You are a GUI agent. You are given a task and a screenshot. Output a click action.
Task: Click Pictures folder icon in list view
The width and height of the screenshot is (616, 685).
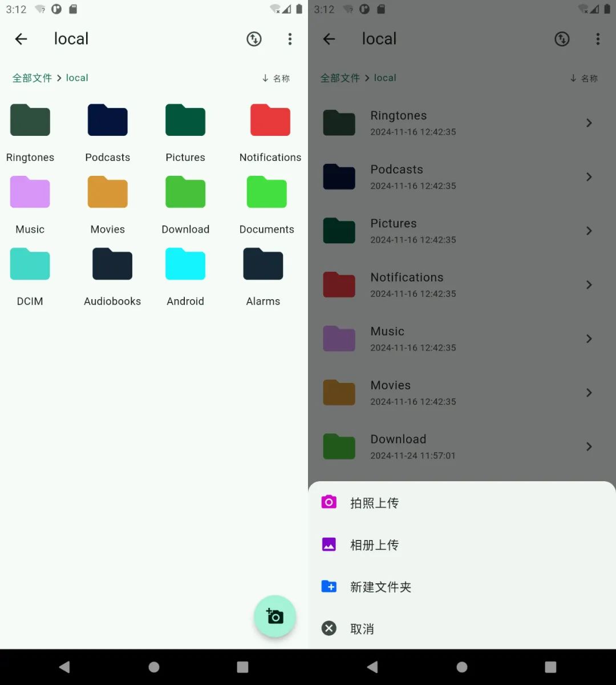click(339, 231)
